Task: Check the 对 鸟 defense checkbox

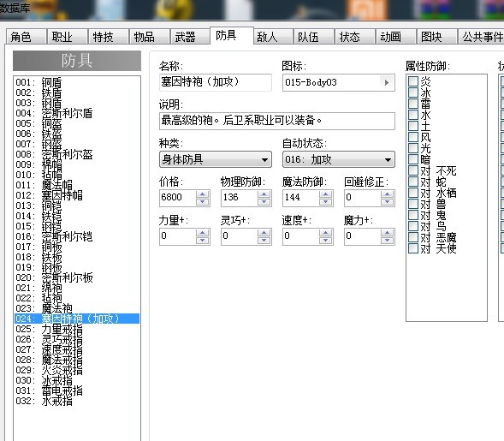Action: pyautogui.click(x=413, y=226)
